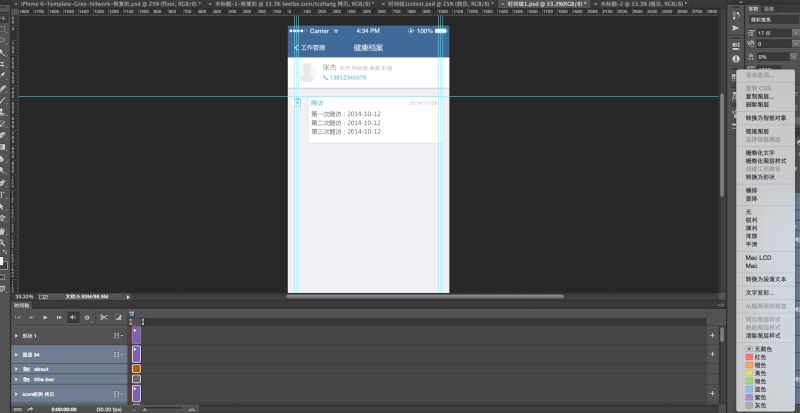
Task: Select the Zoom magnifier tool
Action: point(4,242)
